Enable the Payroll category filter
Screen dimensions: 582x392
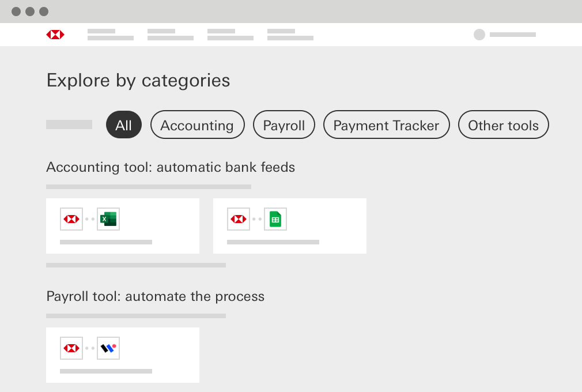284,125
